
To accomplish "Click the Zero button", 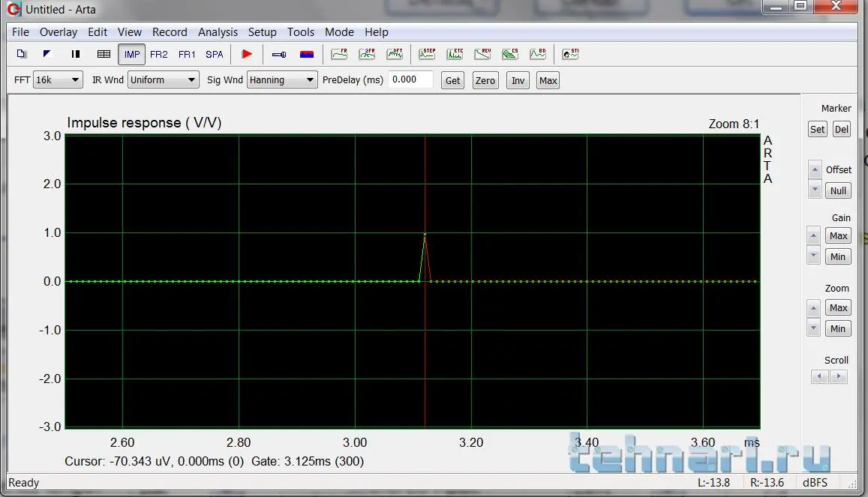I will (x=485, y=81).
